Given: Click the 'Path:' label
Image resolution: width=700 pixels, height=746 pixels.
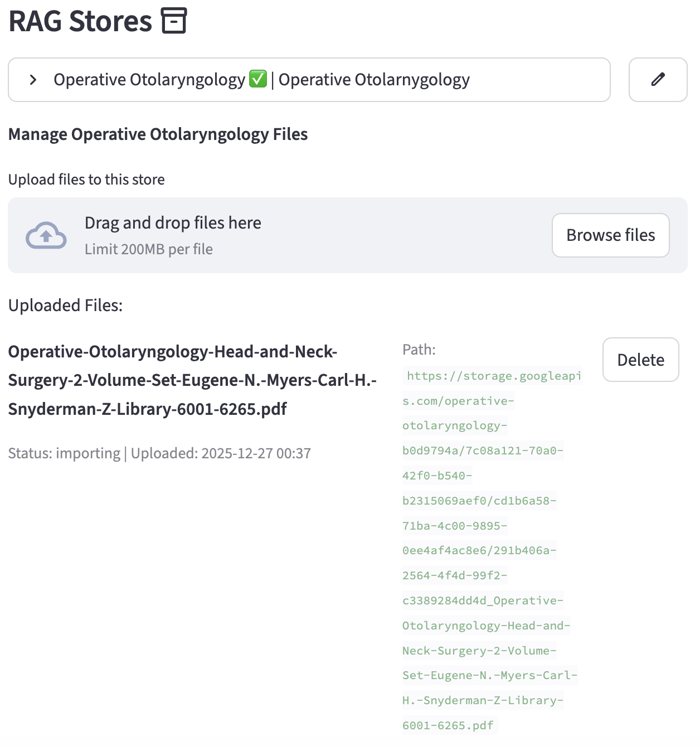Looking at the screenshot, I should [419, 350].
